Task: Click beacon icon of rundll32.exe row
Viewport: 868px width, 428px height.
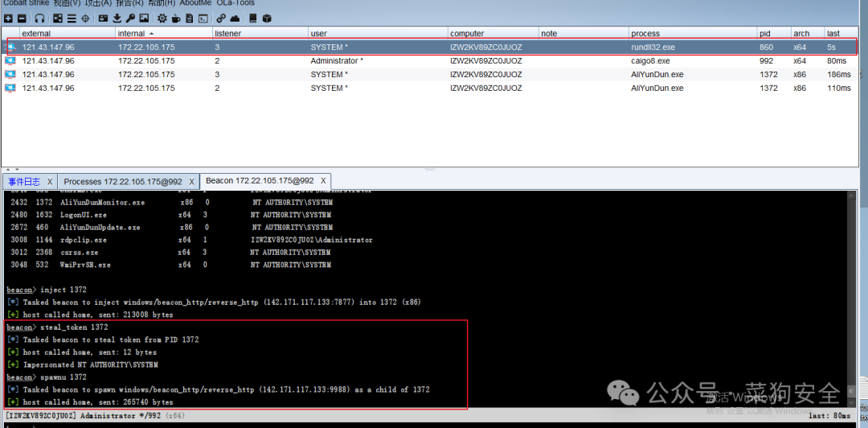Action: (11, 47)
